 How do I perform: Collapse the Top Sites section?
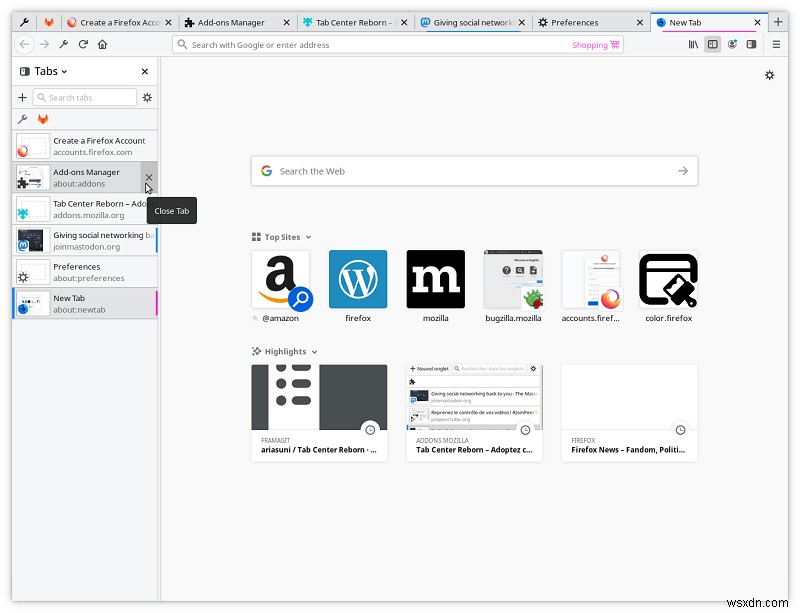pos(307,236)
